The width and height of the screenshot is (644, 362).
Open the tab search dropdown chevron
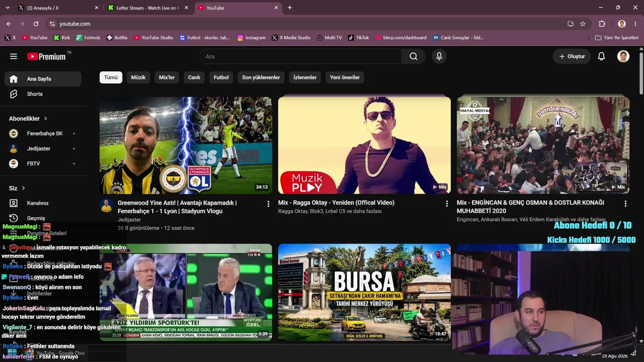coord(8,8)
